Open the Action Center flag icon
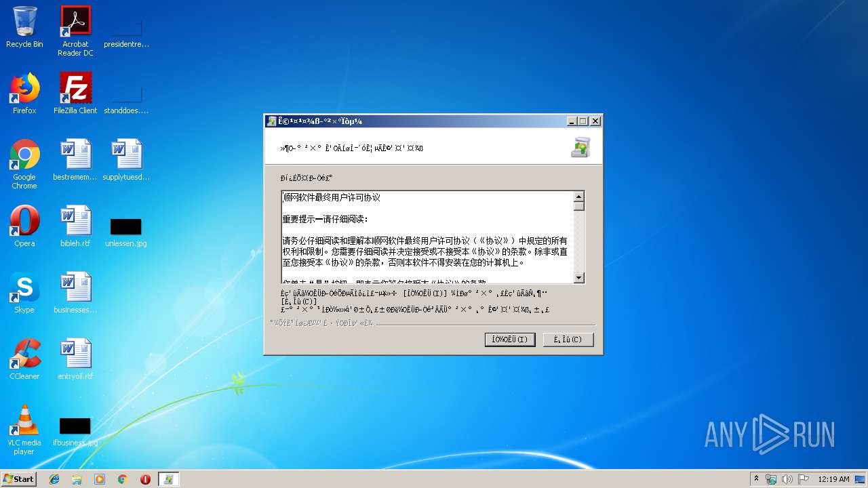 [x=804, y=479]
